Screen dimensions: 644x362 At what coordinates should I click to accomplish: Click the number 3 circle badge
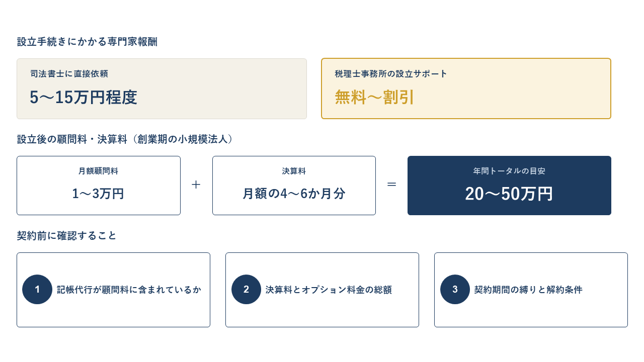click(455, 290)
